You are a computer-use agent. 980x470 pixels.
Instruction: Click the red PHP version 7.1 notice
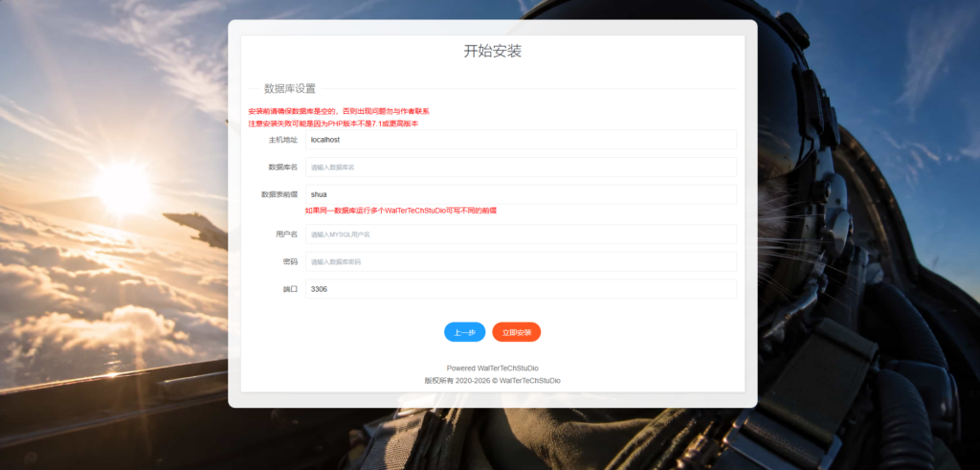click(x=333, y=123)
